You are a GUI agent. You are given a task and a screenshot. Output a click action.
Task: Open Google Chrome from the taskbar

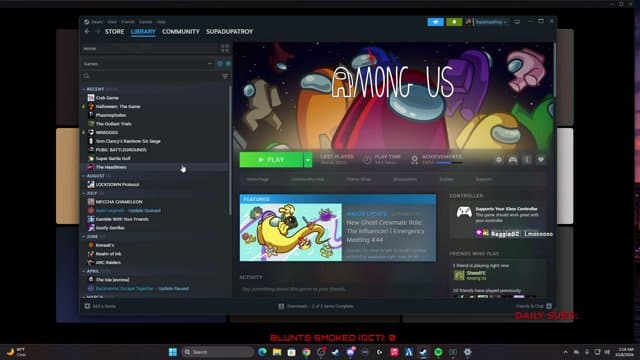click(x=306, y=352)
